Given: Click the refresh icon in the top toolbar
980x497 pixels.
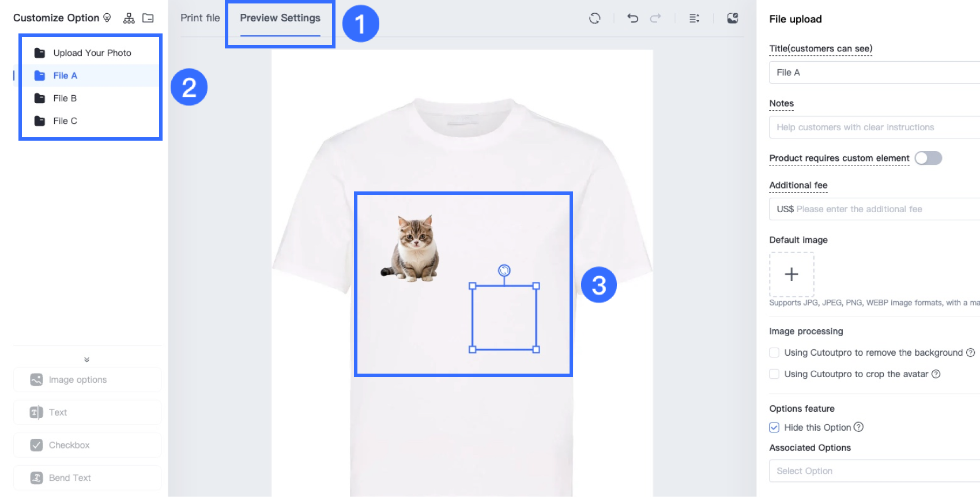Looking at the screenshot, I should coord(594,18).
